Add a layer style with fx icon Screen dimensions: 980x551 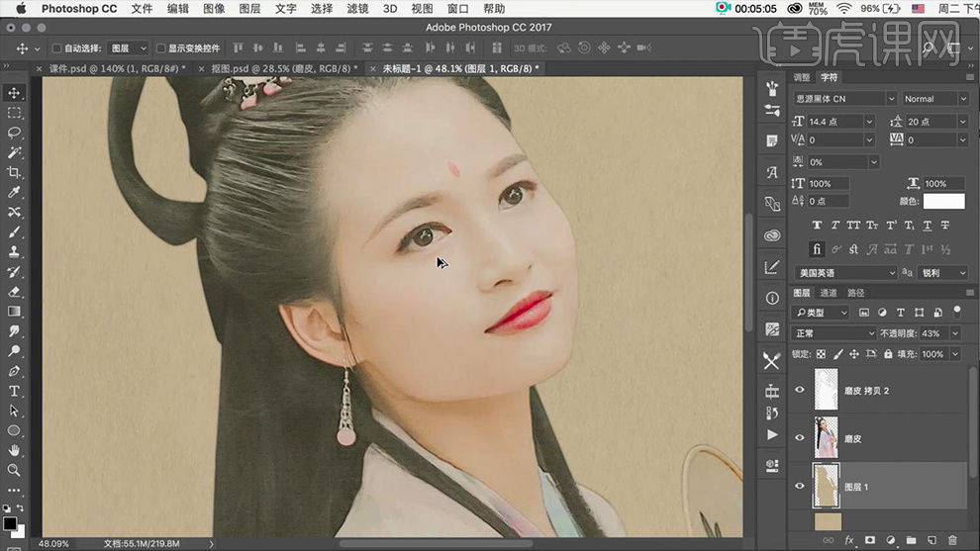[849, 540]
